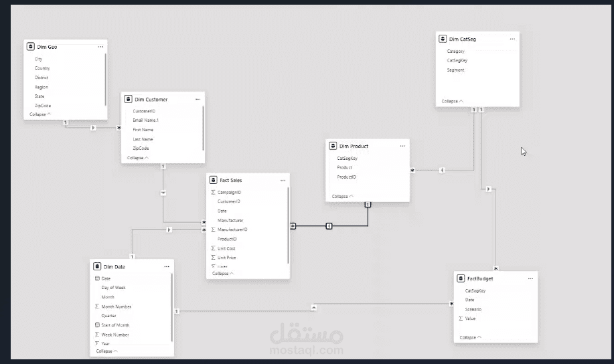Click calendar icon beside Start of Month
Screen dimensions: 614x364
(x=97, y=325)
